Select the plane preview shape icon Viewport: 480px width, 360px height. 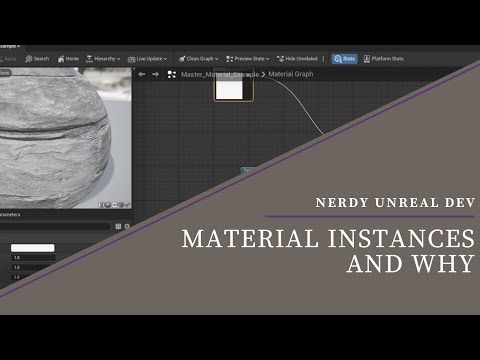[x=114, y=205]
